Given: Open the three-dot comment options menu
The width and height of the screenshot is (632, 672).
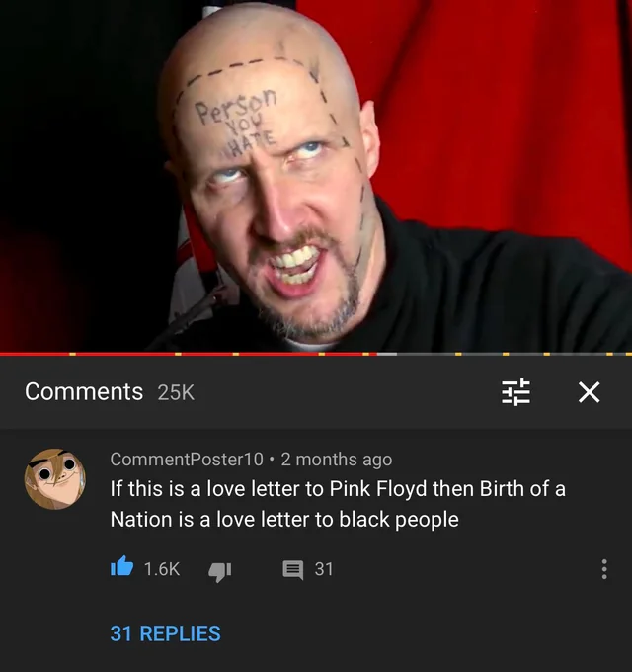Looking at the screenshot, I should pyautogui.click(x=604, y=569).
